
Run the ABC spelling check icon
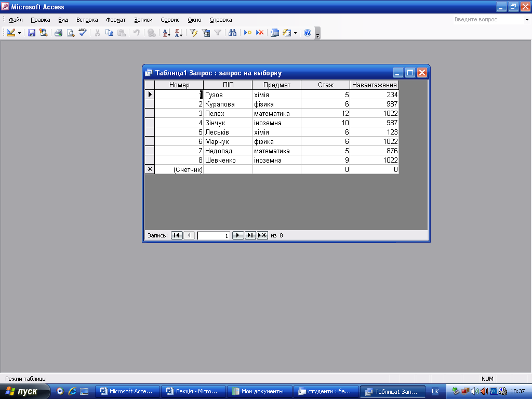point(83,33)
